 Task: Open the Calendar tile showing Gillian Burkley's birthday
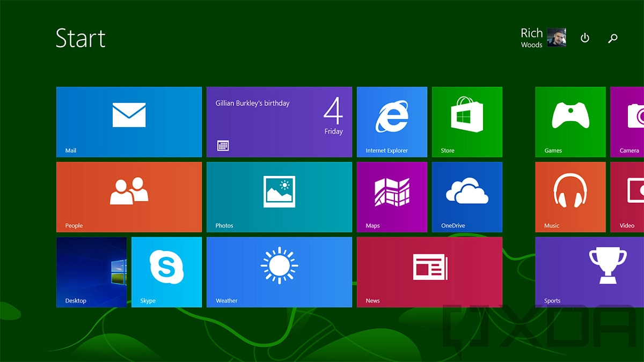click(x=279, y=122)
